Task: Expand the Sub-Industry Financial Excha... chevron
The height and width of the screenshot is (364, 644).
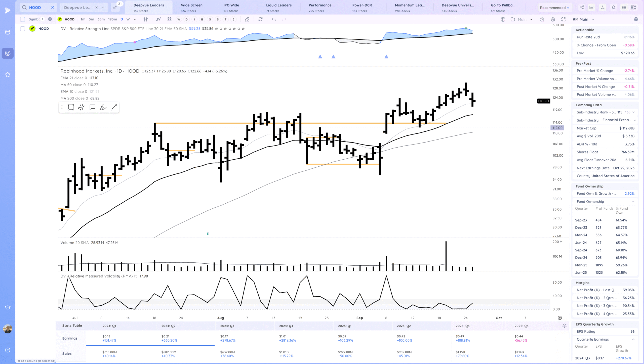Action: pos(635,120)
